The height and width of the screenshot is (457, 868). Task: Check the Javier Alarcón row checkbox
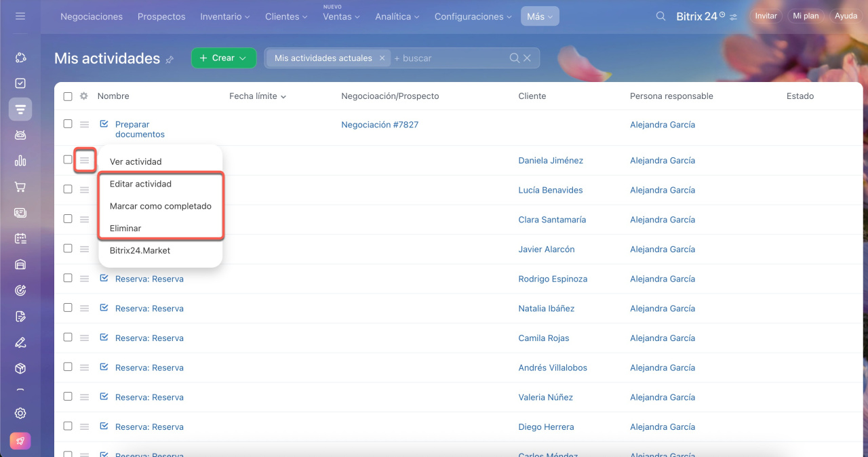click(68, 249)
